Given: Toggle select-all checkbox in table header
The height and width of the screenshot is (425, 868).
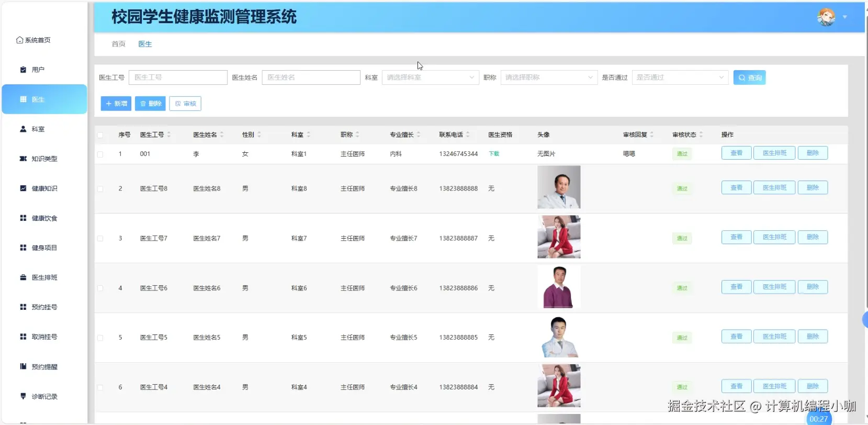Looking at the screenshot, I should pos(100,135).
